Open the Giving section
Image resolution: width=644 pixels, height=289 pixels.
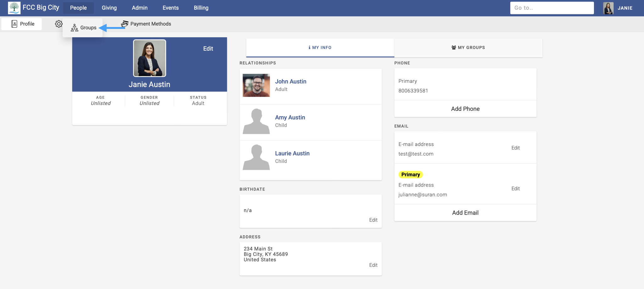[109, 8]
